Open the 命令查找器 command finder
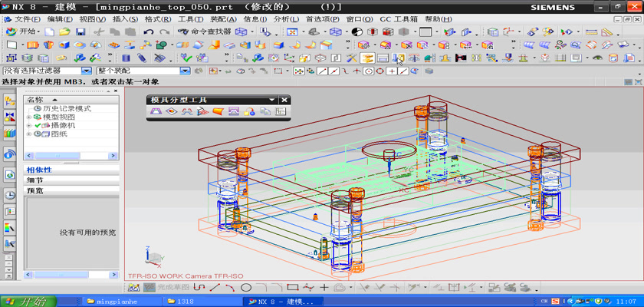This screenshot has height=307, width=644. click(204, 31)
